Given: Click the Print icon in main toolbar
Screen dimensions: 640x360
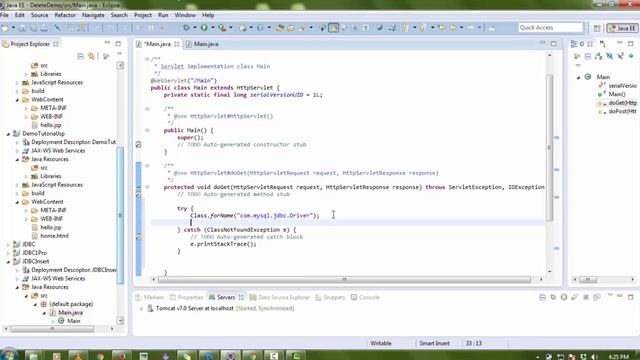Looking at the screenshot, I should [x=44, y=28].
